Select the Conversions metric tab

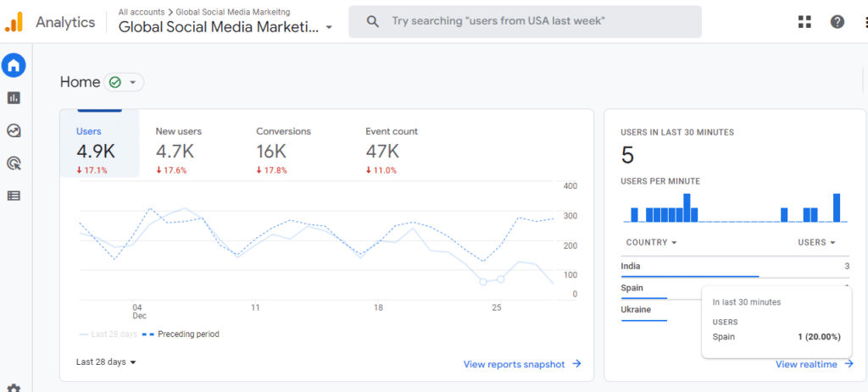click(x=283, y=151)
